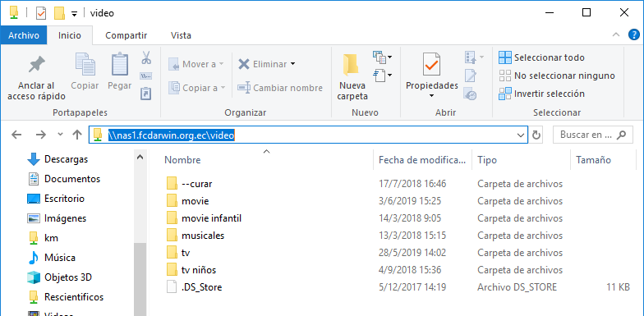Go up one folder with up arrow
The height and width of the screenshot is (316, 644).
pos(77,135)
